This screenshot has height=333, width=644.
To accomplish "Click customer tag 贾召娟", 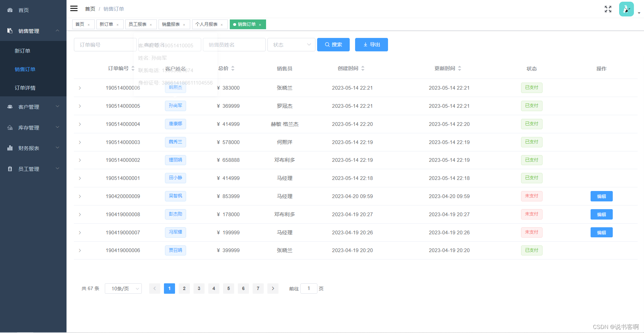I will (x=175, y=250).
